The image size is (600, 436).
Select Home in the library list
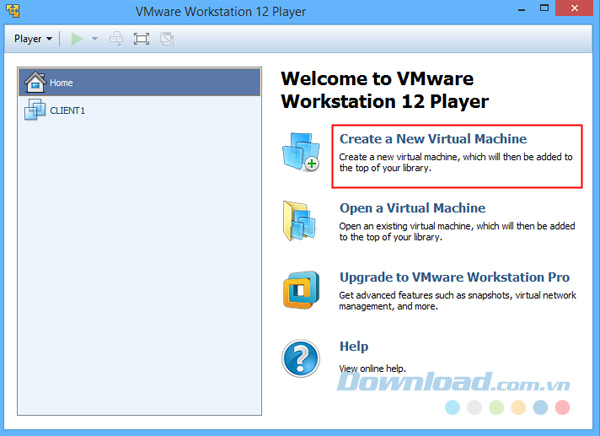click(x=140, y=82)
